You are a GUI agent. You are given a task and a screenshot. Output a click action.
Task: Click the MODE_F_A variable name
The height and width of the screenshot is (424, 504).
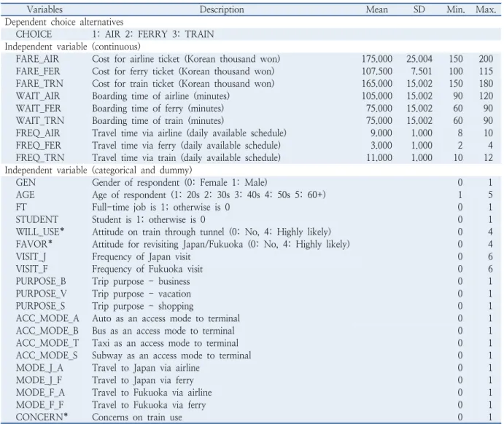click(40, 393)
